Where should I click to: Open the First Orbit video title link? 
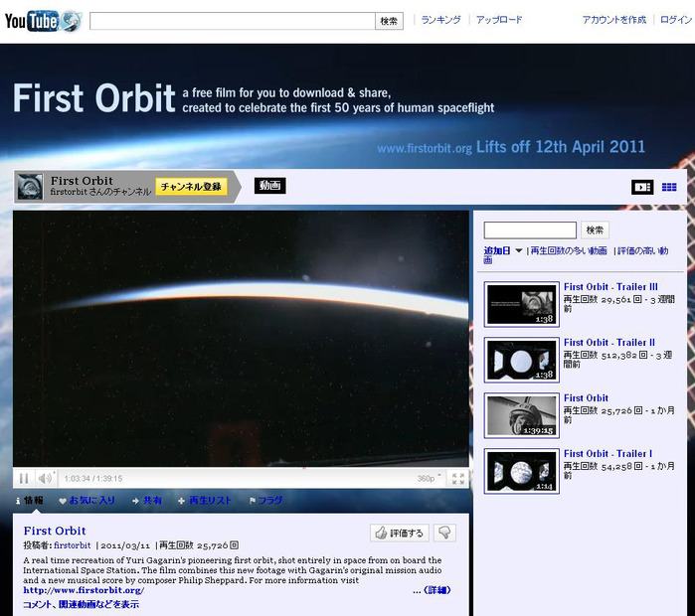tap(55, 531)
